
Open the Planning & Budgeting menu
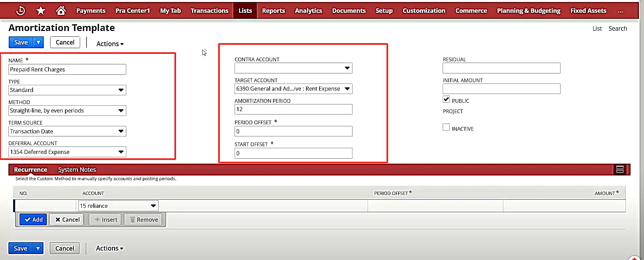529,11
